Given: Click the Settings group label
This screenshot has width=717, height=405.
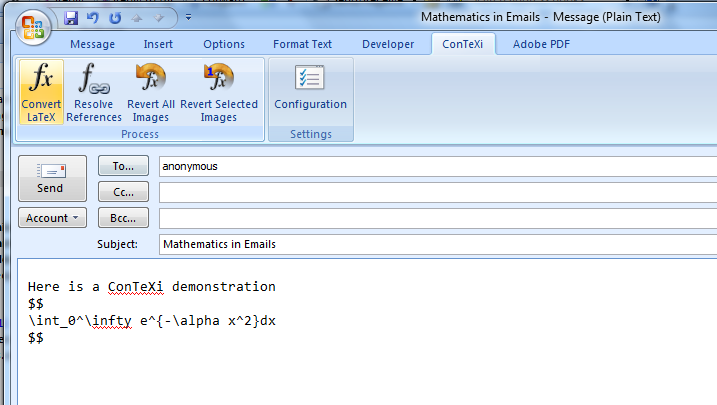Looking at the screenshot, I should pyautogui.click(x=311, y=134).
